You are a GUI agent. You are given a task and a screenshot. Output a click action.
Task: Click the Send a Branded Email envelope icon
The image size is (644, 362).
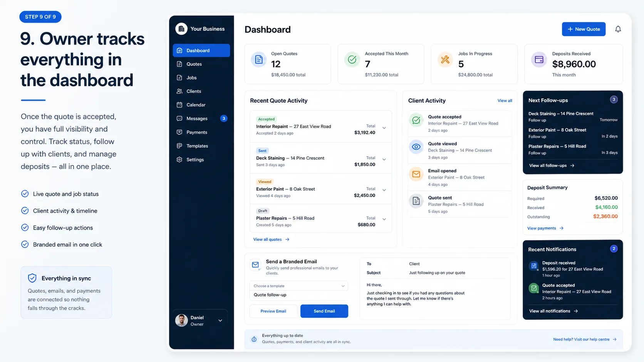coord(255,265)
